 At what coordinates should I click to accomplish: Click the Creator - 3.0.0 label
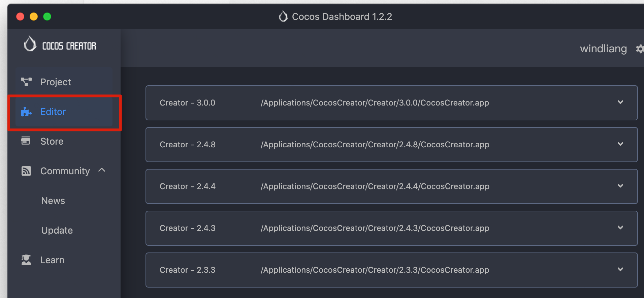click(187, 103)
